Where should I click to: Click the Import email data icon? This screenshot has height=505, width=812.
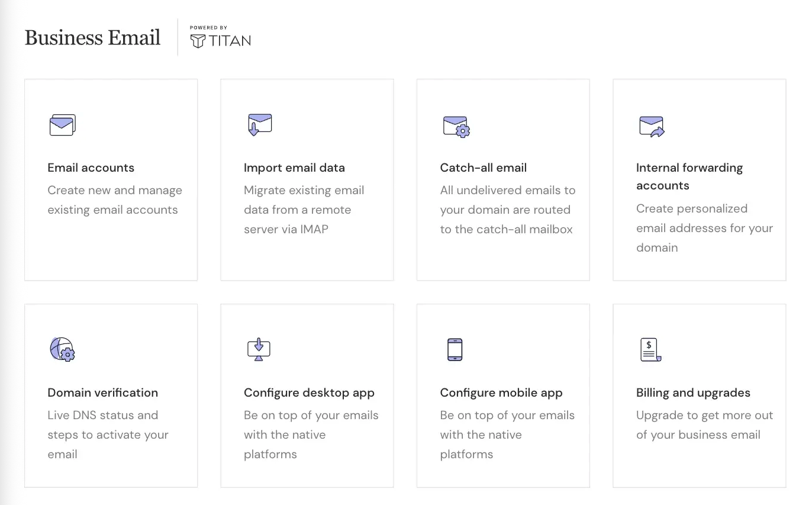[259, 124]
